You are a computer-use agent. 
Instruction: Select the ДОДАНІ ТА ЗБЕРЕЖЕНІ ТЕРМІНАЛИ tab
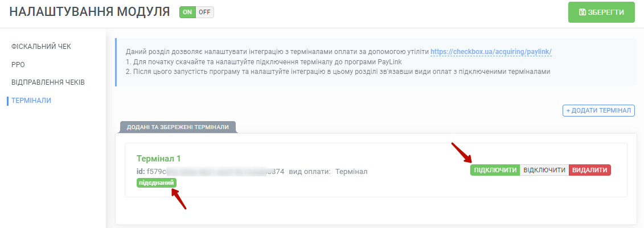click(x=178, y=127)
